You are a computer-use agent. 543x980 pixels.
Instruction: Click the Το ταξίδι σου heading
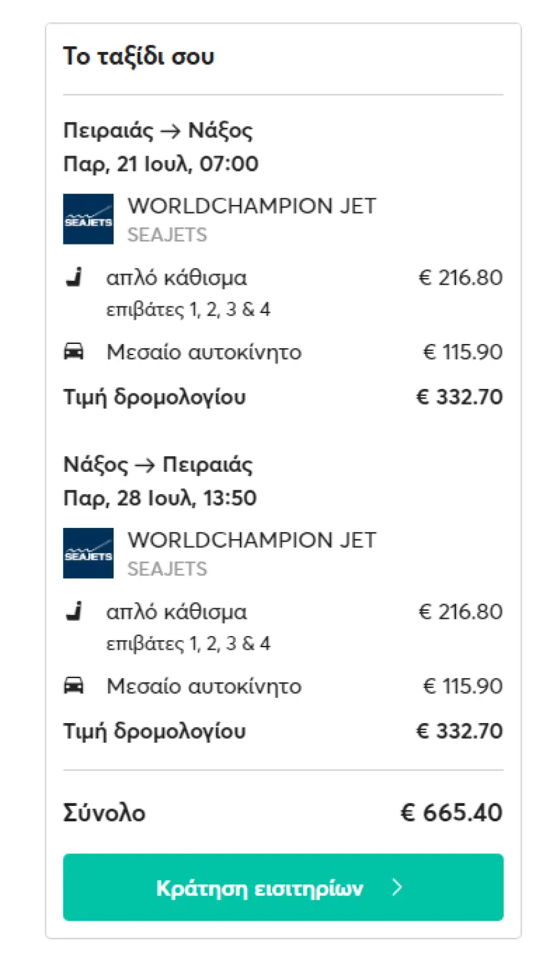click(x=139, y=56)
